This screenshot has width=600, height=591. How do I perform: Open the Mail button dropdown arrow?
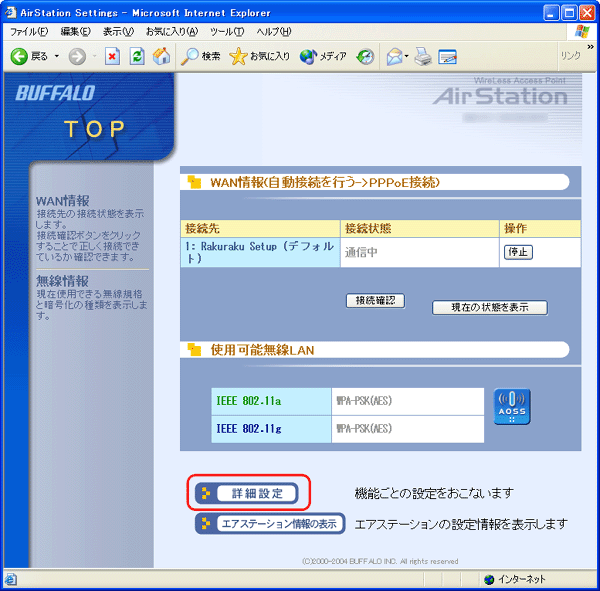pos(406,56)
